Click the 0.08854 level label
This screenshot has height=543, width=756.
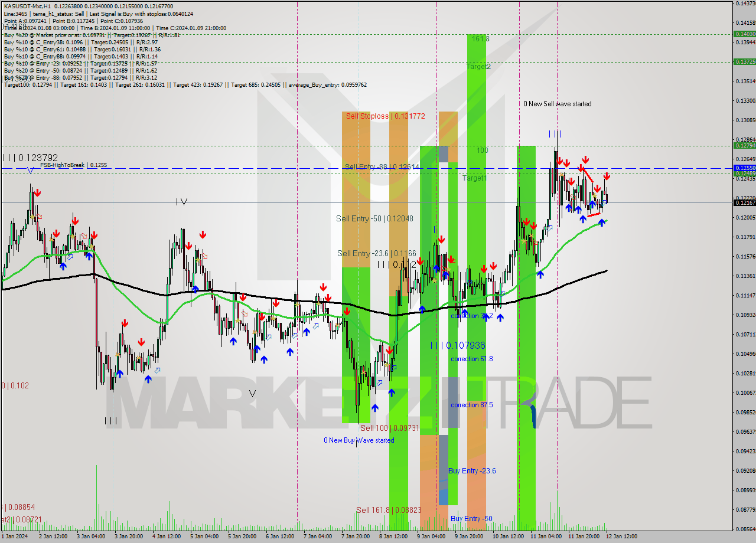(18, 507)
